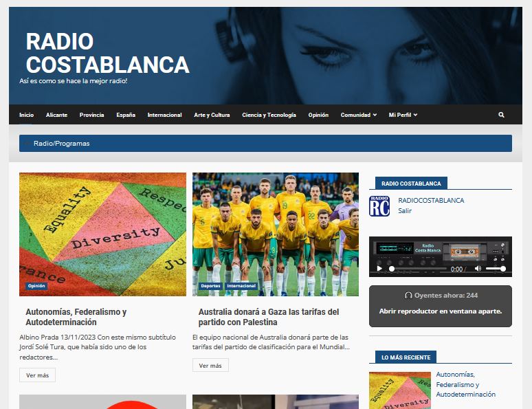Click the audio player 0:00 time display
Image resolution: width=532 pixels, height=409 pixels.
(456, 269)
